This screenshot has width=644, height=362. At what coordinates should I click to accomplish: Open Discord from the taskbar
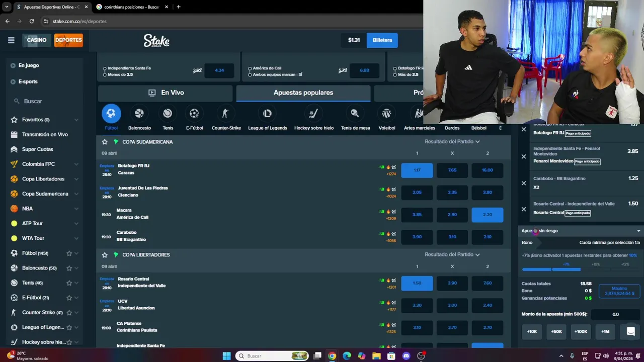click(x=406, y=356)
